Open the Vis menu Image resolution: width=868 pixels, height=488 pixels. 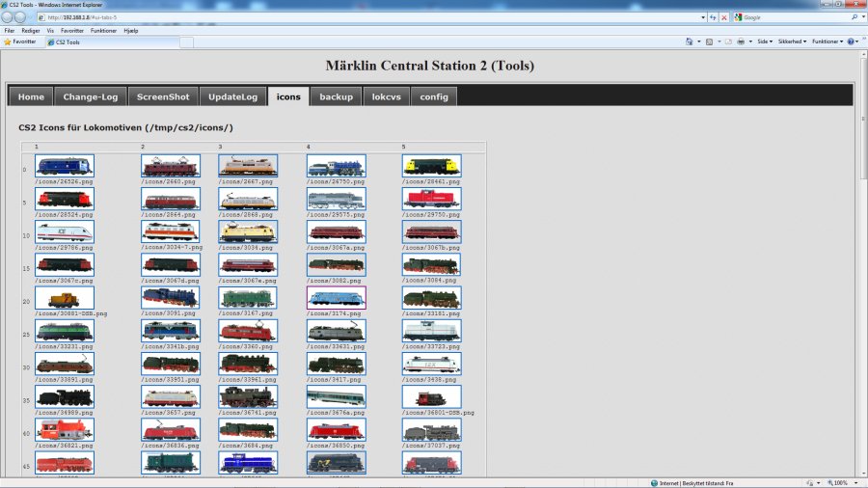click(50, 31)
